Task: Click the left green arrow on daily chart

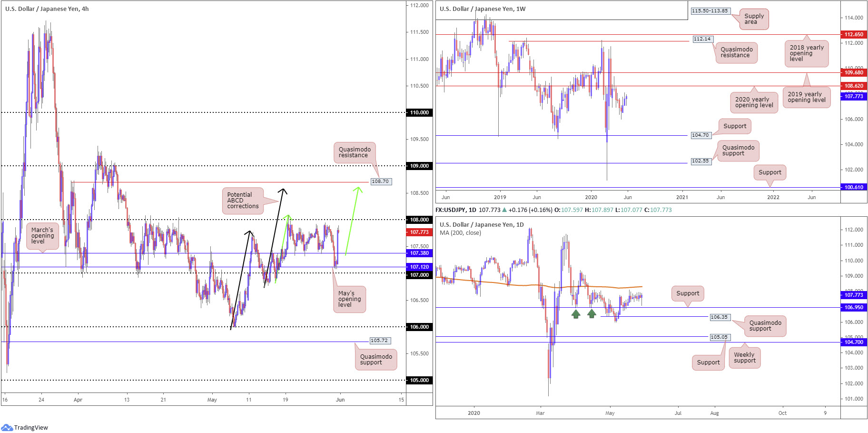Action: pos(576,313)
